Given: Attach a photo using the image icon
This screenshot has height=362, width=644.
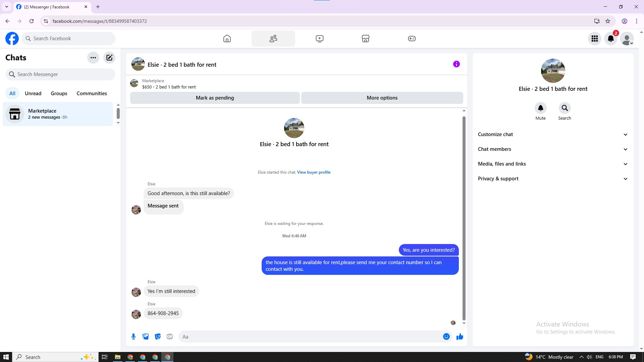Looking at the screenshot, I should (x=146, y=337).
